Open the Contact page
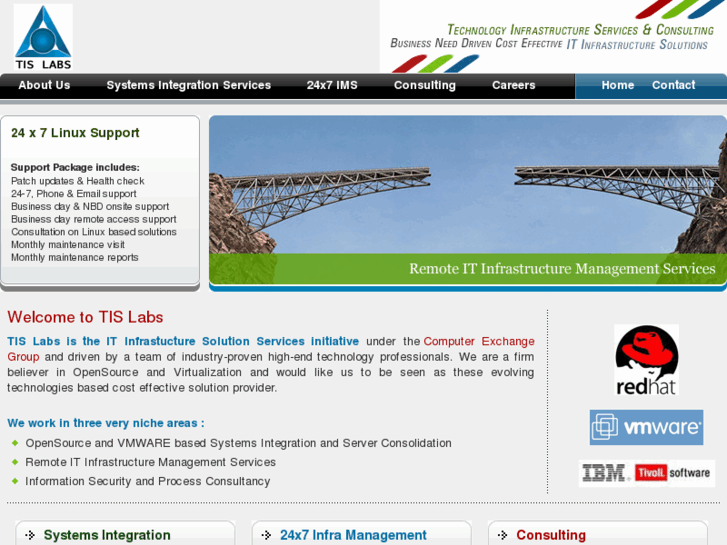The height and width of the screenshot is (545, 727). (x=673, y=85)
